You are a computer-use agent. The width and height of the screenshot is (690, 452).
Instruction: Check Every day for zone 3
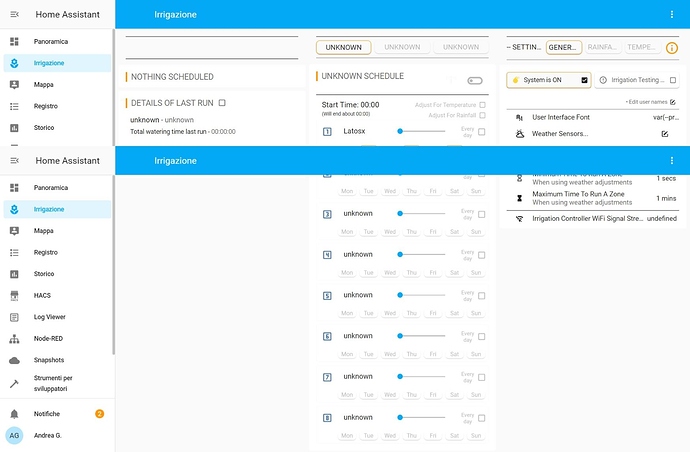[x=482, y=214]
